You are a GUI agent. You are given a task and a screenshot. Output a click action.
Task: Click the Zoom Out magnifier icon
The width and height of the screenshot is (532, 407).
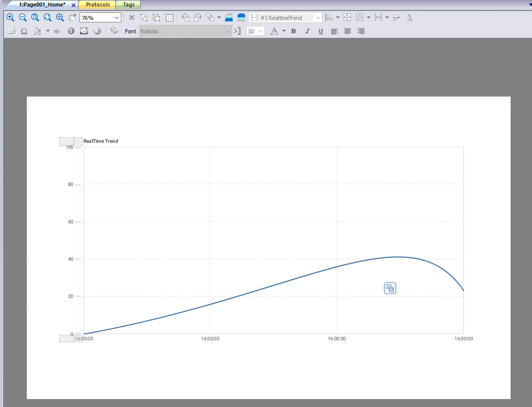[x=23, y=18]
